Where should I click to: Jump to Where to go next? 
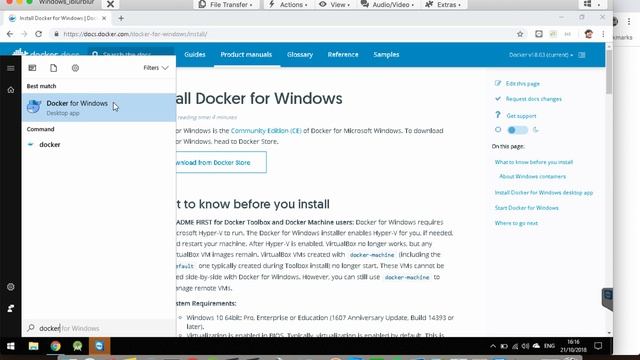coord(516,223)
